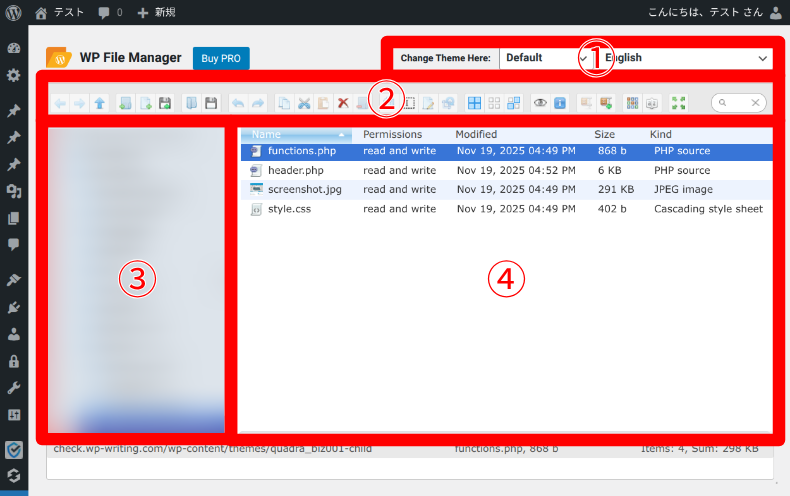Open the Comments icon in the sidebar
The width and height of the screenshot is (790, 496).
click(14, 245)
